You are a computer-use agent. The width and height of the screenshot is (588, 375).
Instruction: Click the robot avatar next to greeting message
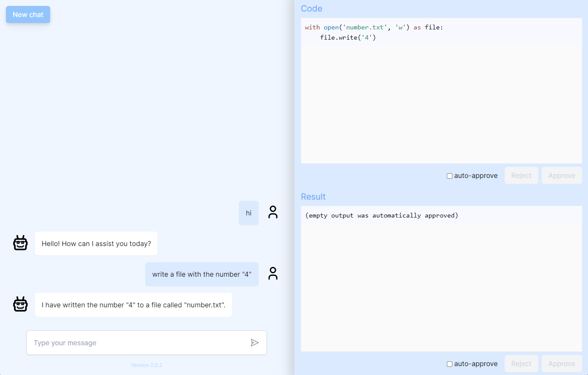(20, 243)
